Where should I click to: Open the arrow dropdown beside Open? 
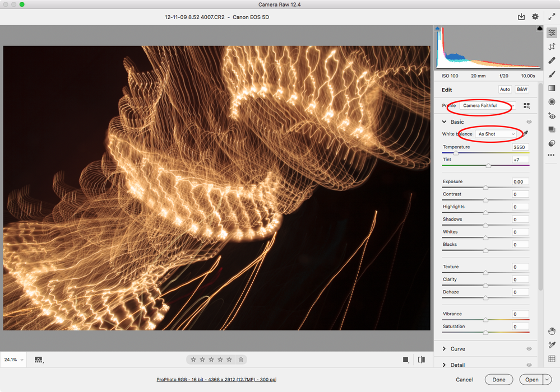point(547,380)
